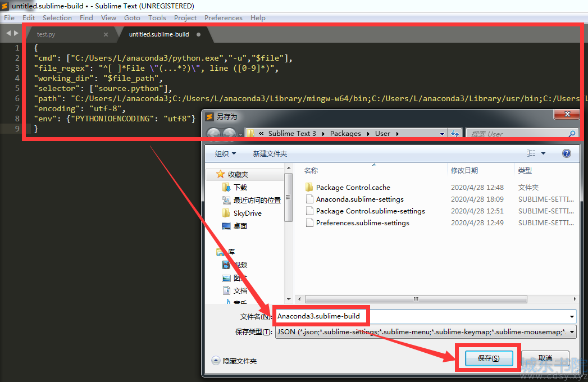Open the help question mark button
This screenshot has height=382, width=588.
coord(566,153)
